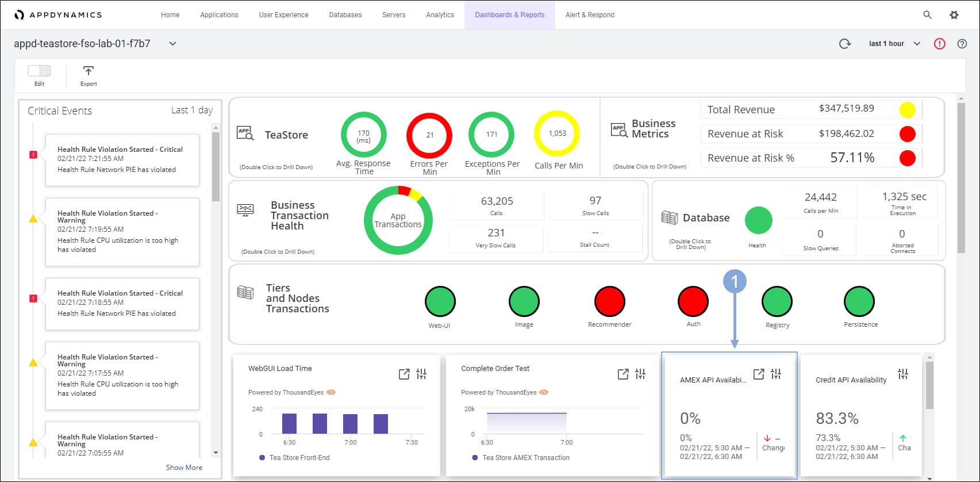
Task: Open Complete Order Test widget settings sliders
Action: tap(640, 374)
